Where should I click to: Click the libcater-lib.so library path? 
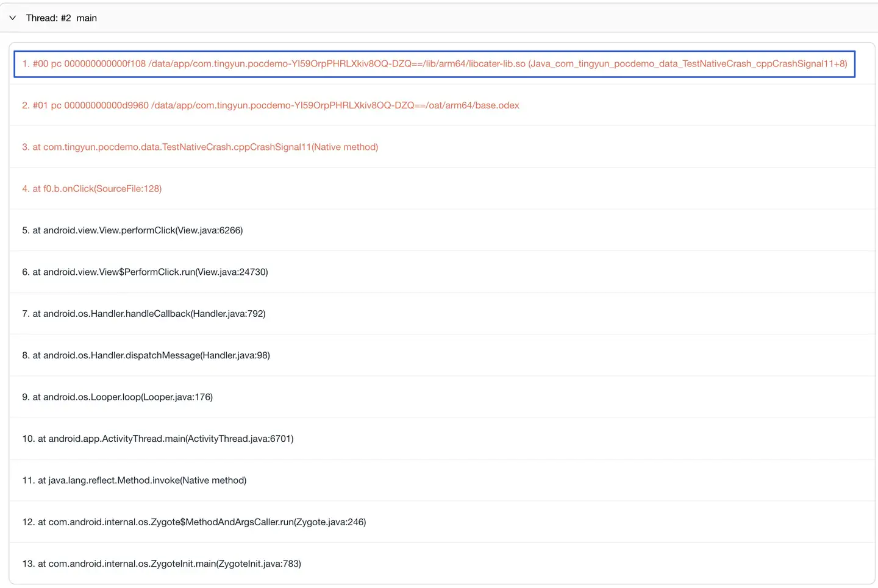337,64
